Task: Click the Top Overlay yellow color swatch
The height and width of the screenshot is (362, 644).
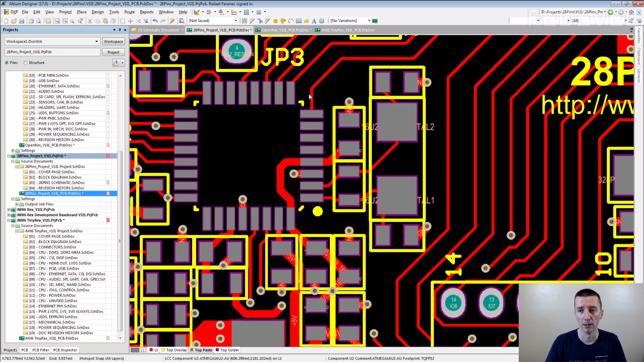Action: point(163,350)
